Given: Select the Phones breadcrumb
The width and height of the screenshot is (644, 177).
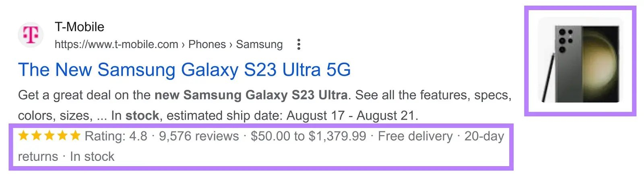Looking at the screenshot, I should [207, 44].
